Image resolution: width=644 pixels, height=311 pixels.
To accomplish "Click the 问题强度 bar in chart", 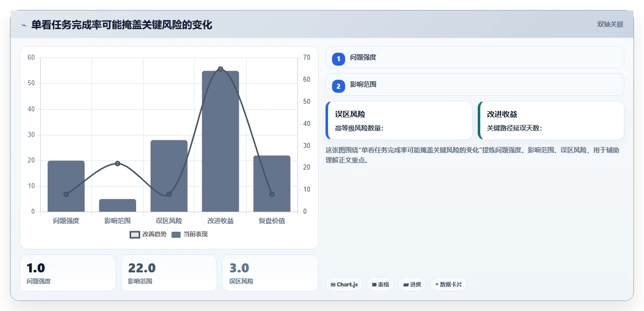I will pos(66,186).
